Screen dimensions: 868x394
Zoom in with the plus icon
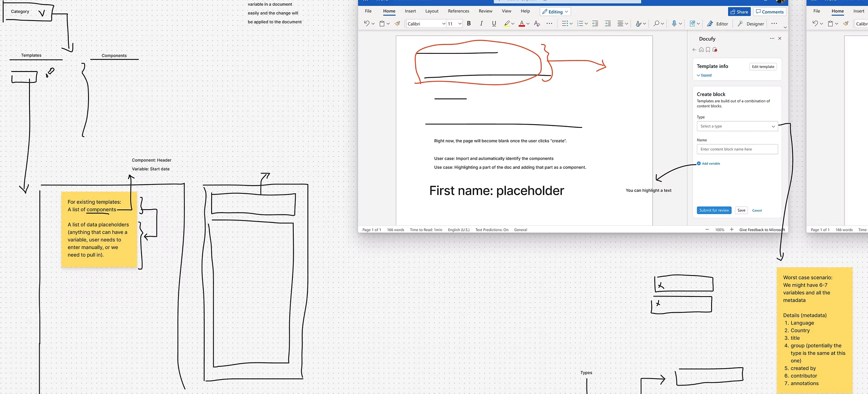click(x=731, y=229)
